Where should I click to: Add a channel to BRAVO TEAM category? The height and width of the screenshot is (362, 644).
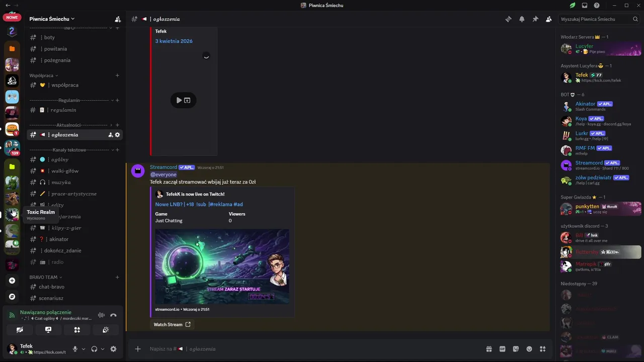[117, 277]
